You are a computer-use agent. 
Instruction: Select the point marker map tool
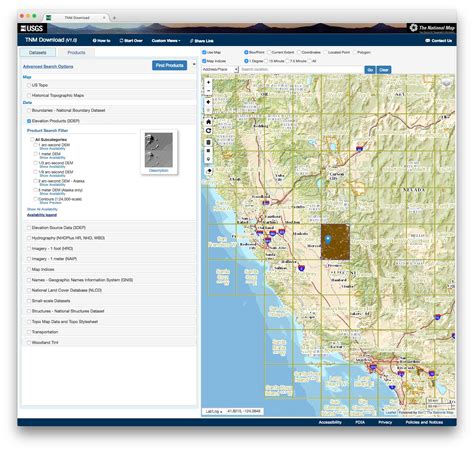tap(209, 159)
